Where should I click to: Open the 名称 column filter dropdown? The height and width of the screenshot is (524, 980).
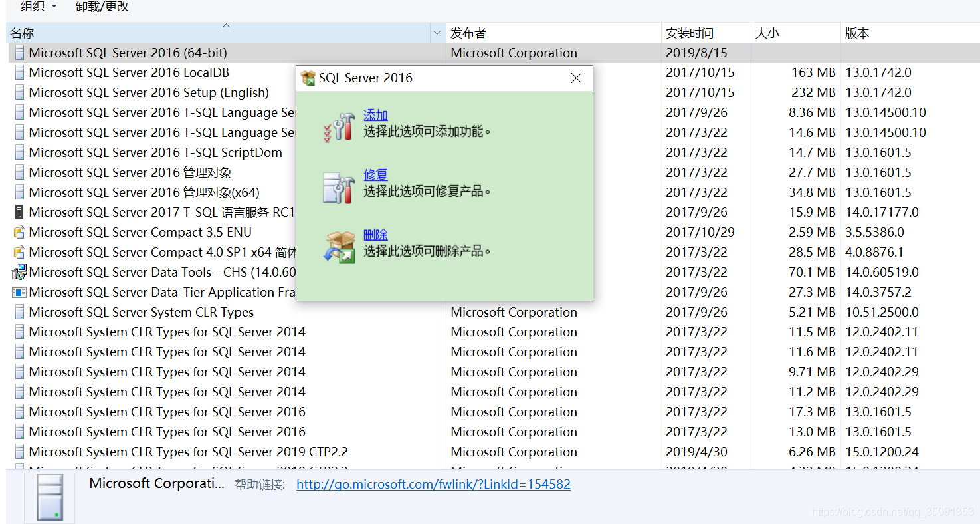click(x=439, y=33)
